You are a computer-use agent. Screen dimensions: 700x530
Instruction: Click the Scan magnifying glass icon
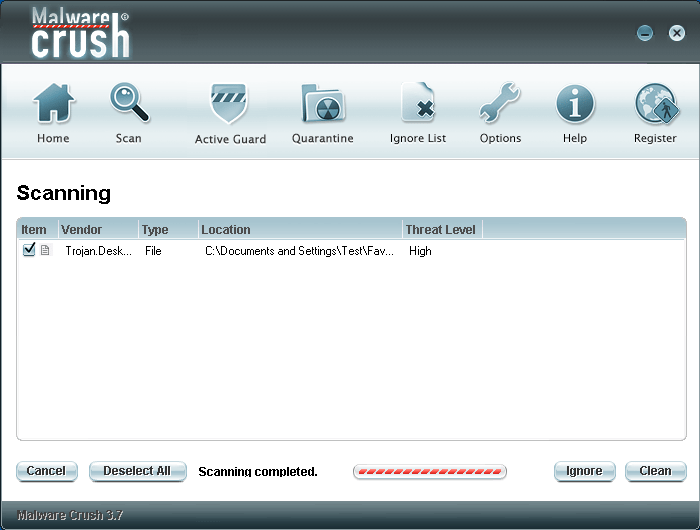pyautogui.click(x=129, y=104)
